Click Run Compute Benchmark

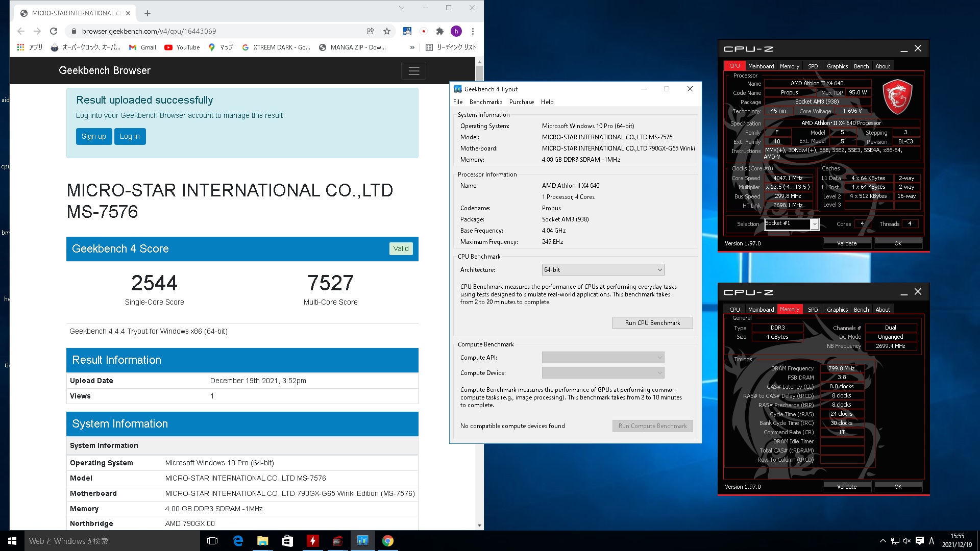pyautogui.click(x=652, y=426)
